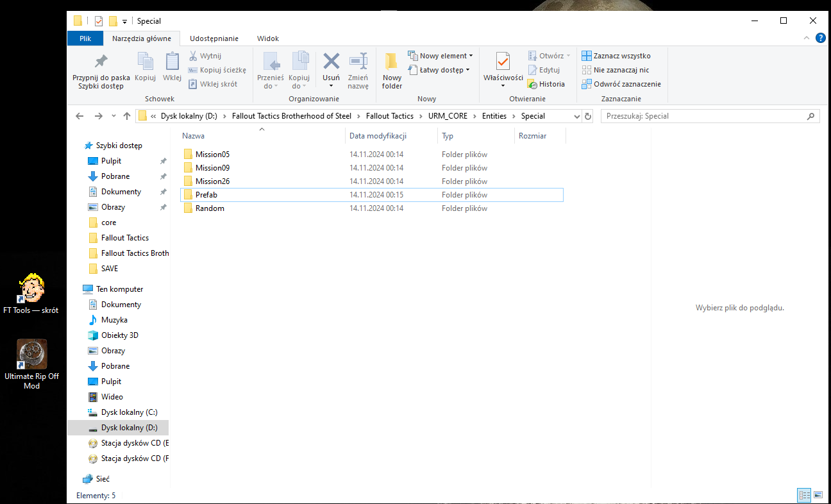Open pinned Pulpit under Szybki dostęp
The height and width of the screenshot is (504, 831).
click(111, 161)
